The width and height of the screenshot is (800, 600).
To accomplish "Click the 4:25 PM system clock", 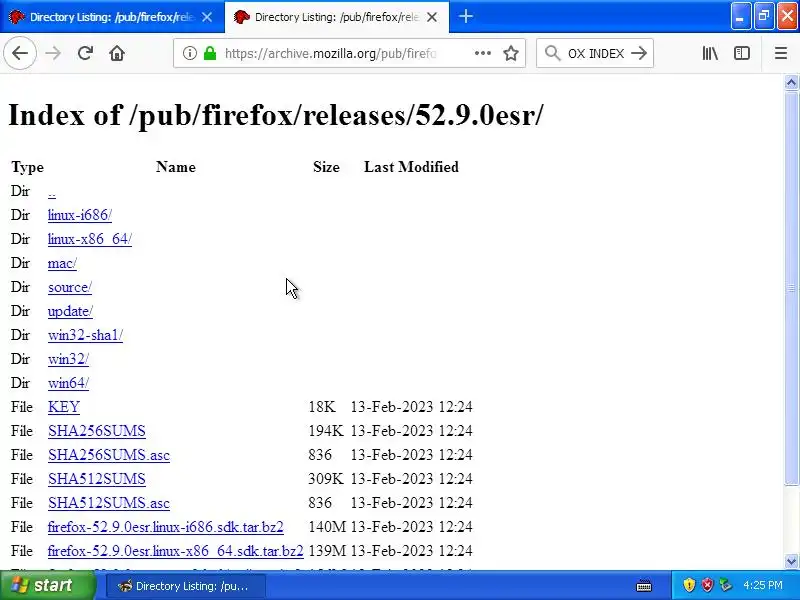I will point(763,585).
